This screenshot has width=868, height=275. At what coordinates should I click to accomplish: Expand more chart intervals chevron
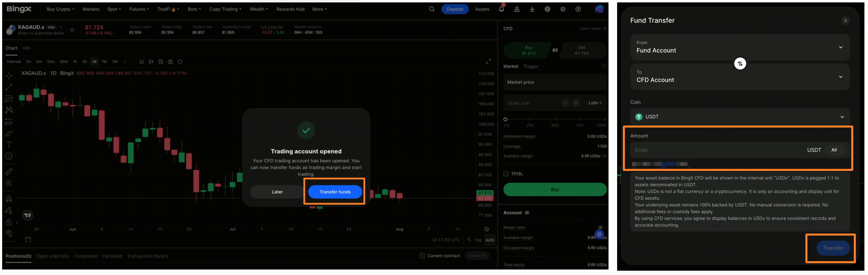[x=125, y=62]
